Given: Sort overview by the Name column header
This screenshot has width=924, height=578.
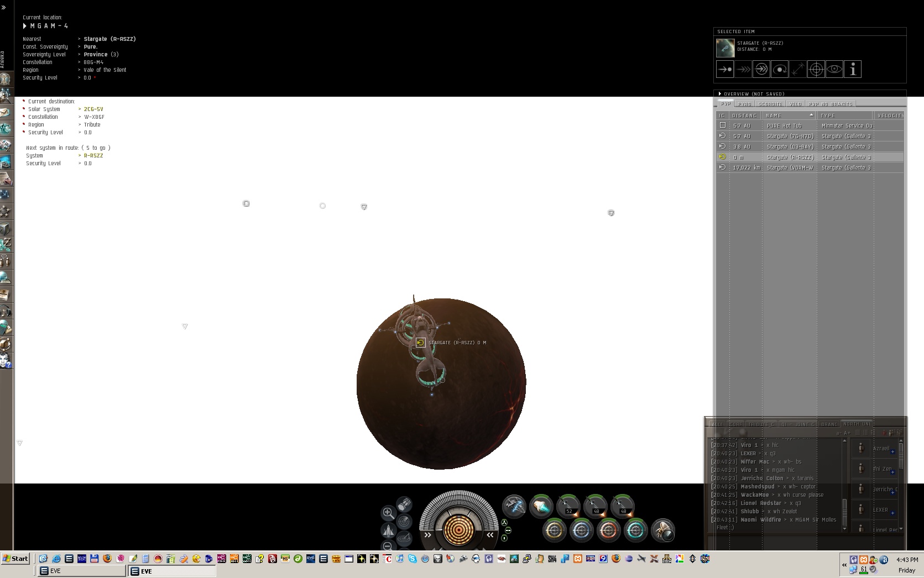Looking at the screenshot, I should [790, 115].
